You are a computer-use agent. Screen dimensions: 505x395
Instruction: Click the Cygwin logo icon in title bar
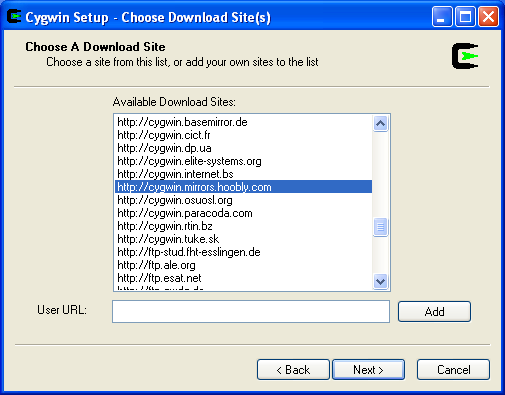[x=14, y=17]
